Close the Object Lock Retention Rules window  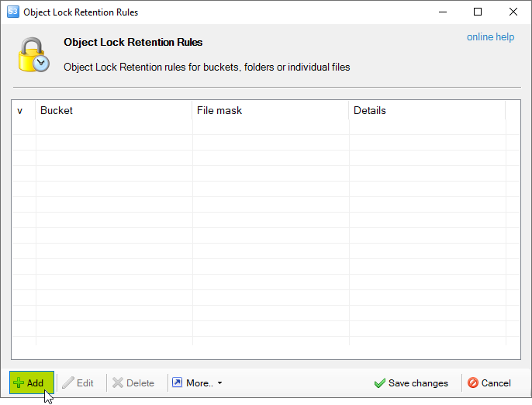point(513,12)
